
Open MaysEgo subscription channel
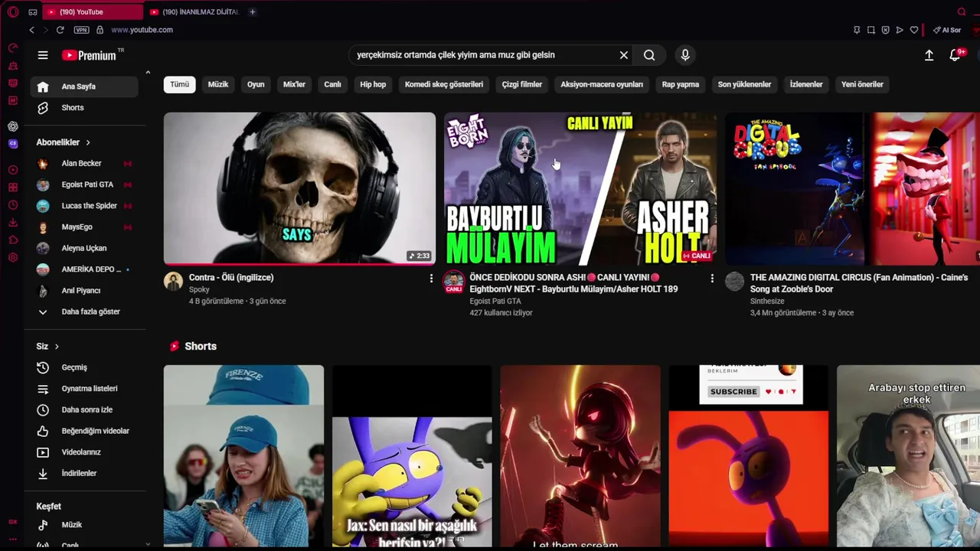pyautogui.click(x=84, y=227)
